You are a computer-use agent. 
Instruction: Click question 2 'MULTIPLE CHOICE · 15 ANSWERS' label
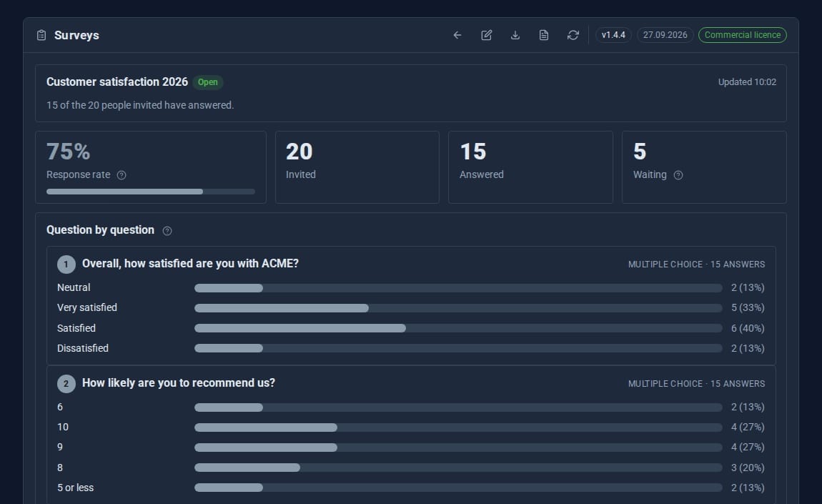696,384
